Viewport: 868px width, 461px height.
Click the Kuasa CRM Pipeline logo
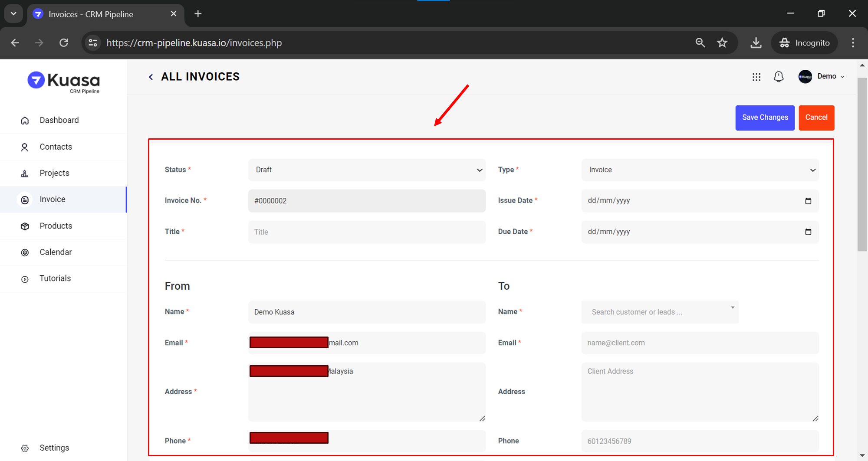tap(64, 82)
